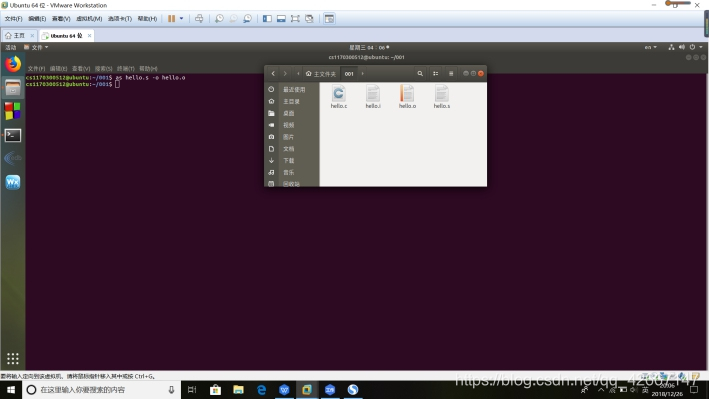Click the VMware console view icon
The height and width of the screenshot is (399, 709).
pos(329,19)
